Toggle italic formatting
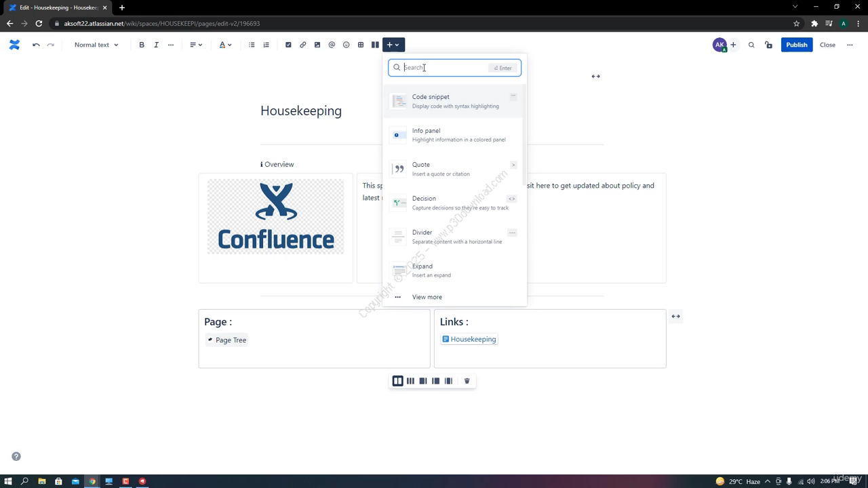The height and width of the screenshot is (488, 868). coord(156,45)
